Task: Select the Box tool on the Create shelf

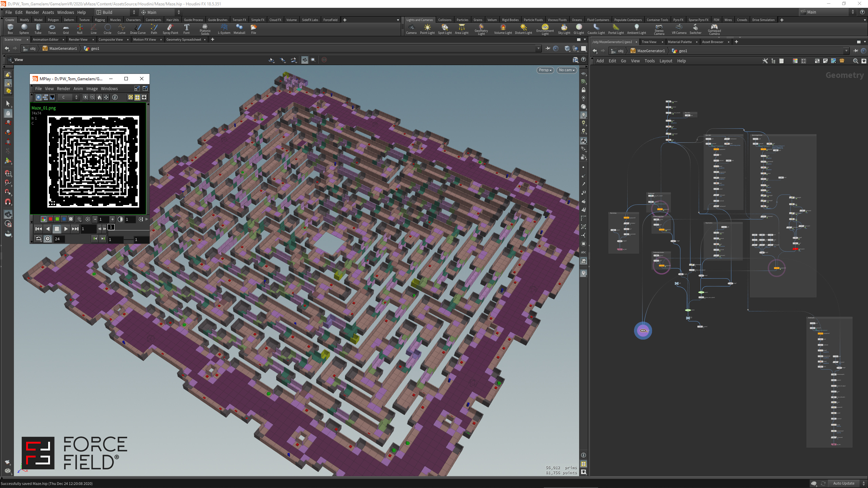Action: click(10, 29)
